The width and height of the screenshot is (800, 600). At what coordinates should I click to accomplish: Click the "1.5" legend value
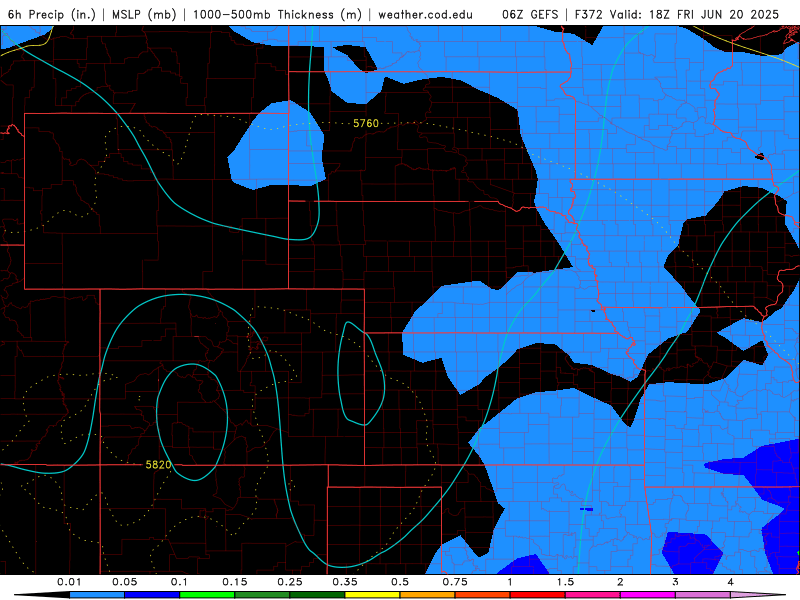[565, 582]
